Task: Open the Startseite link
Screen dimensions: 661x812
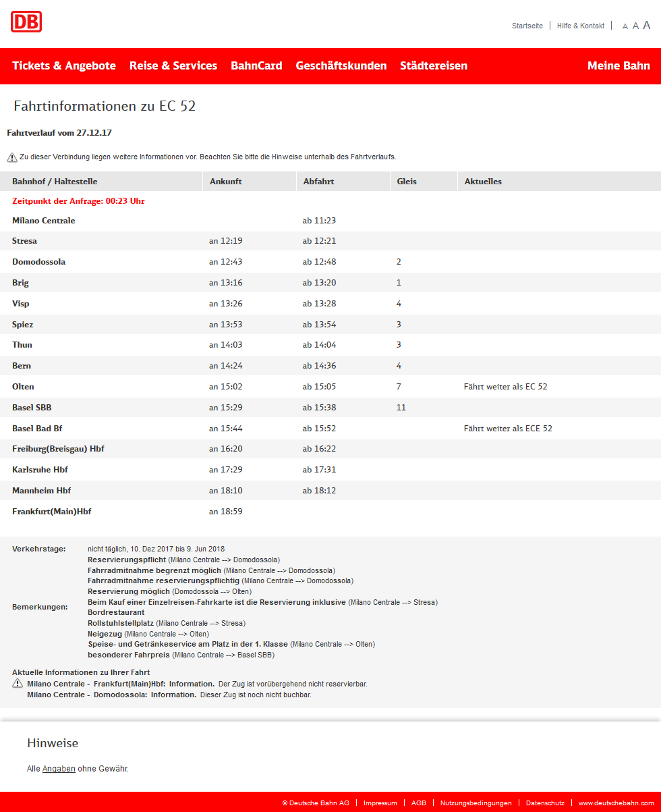Action: (x=527, y=26)
